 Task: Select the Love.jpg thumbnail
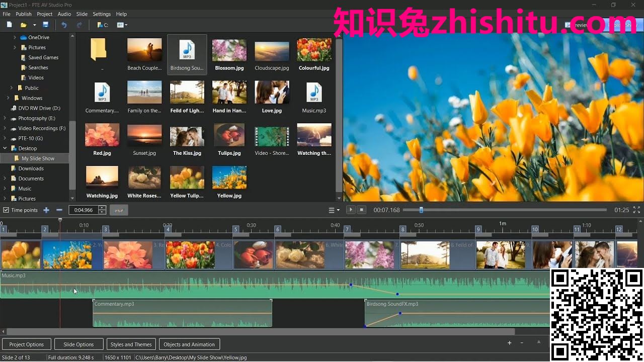pos(272,92)
